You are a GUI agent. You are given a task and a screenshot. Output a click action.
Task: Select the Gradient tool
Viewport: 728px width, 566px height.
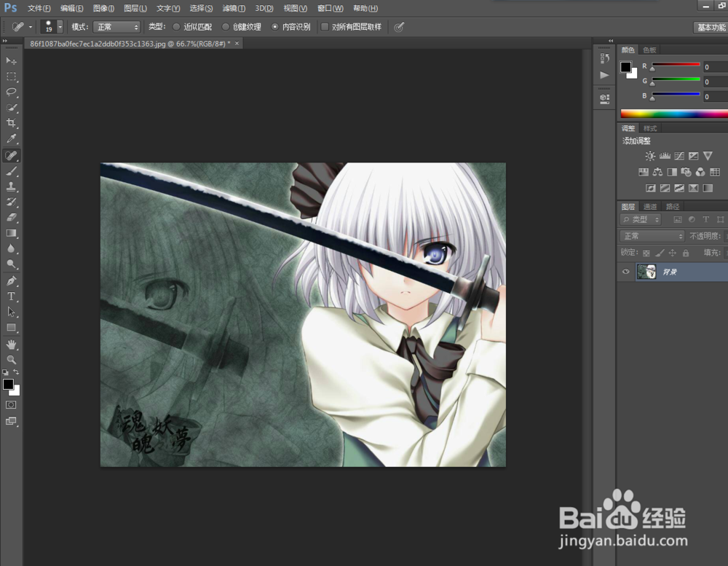11,233
